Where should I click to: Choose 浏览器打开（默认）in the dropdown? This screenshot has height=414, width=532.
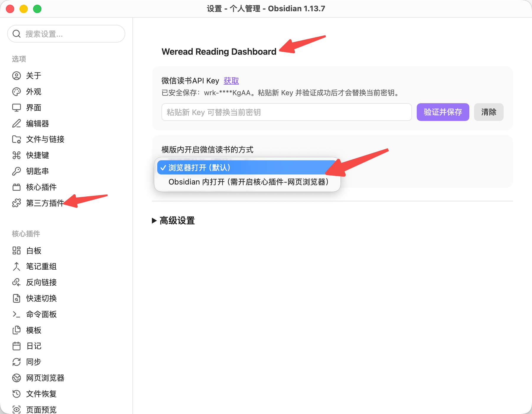[x=247, y=168]
